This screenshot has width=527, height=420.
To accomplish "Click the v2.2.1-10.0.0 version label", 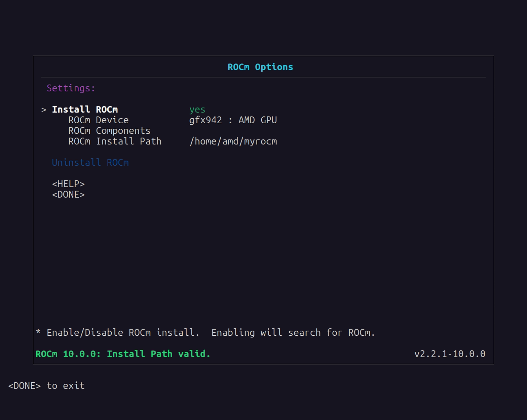I will (x=450, y=354).
